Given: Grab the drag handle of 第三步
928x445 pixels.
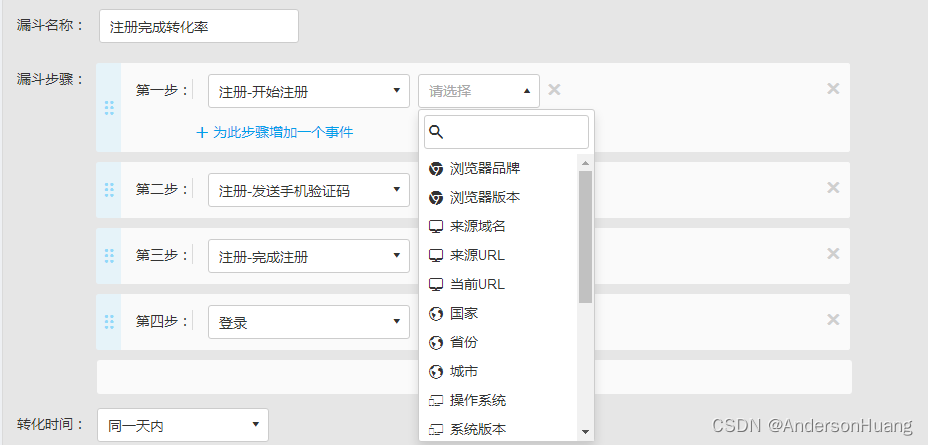Looking at the screenshot, I should point(109,256).
